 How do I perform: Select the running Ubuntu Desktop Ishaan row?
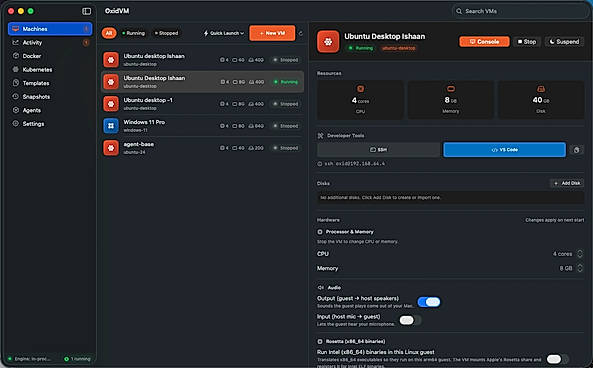point(203,82)
